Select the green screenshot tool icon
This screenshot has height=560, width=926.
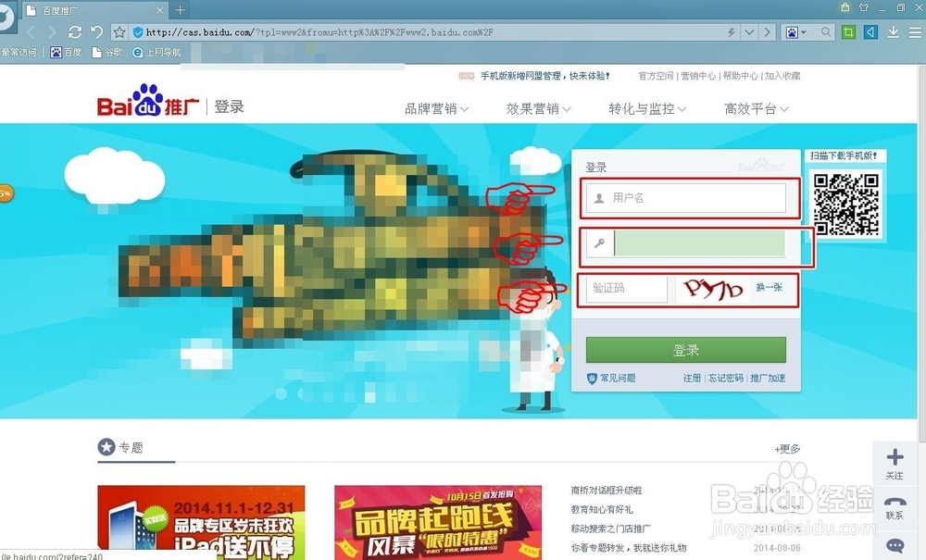[x=848, y=31]
